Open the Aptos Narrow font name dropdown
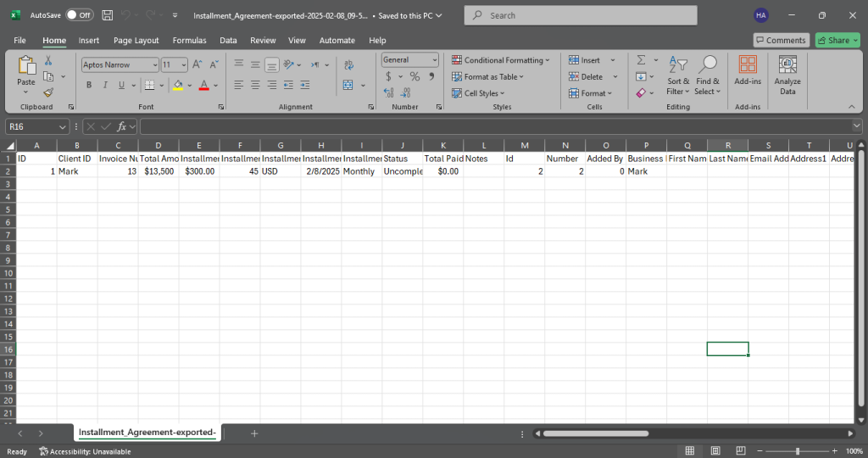Screen dimensions: 868x458 point(154,65)
